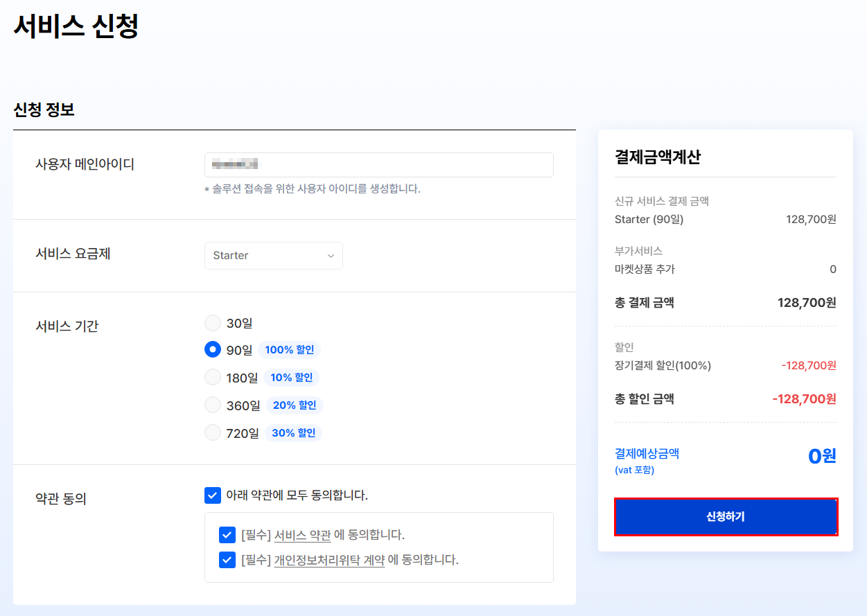Screen dimensions: 867x616
Task: Open the 개인정보처리위탁 계약 link
Action: [x=329, y=560]
